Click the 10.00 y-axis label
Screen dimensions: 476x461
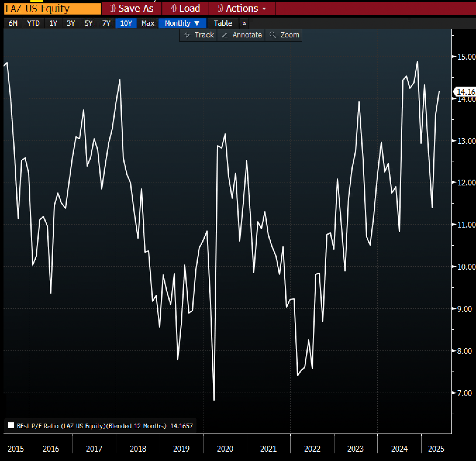point(466,267)
